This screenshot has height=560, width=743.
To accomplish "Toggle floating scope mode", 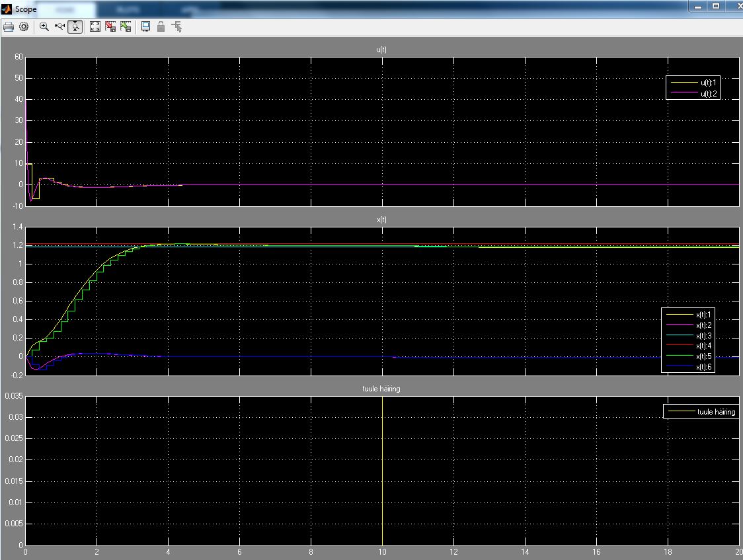I will coord(146,27).
